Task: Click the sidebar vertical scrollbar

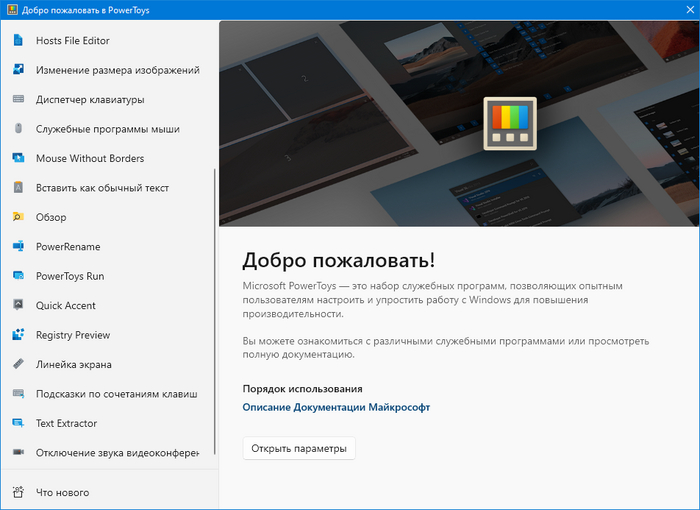Action: (215, 311)
